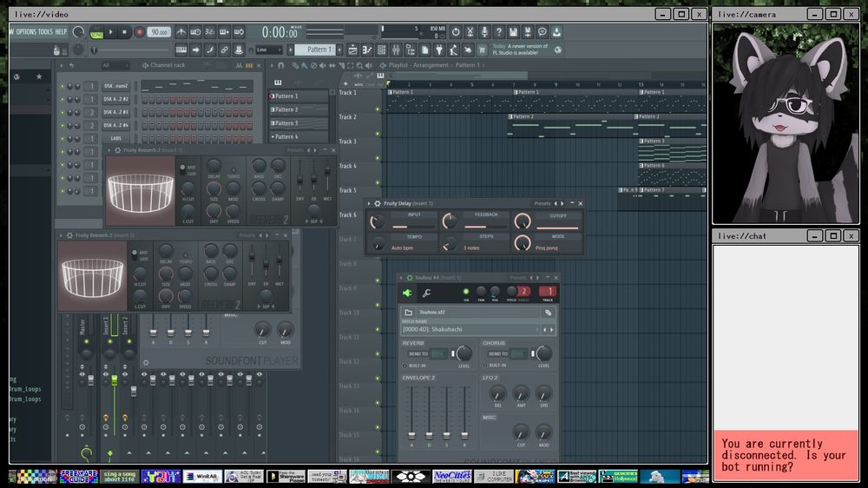Image resolution: width=868 pixels, height=488 pixels.
Task: Toggle the Song/Pattern mode switch
Action: (x=97, y=33)
